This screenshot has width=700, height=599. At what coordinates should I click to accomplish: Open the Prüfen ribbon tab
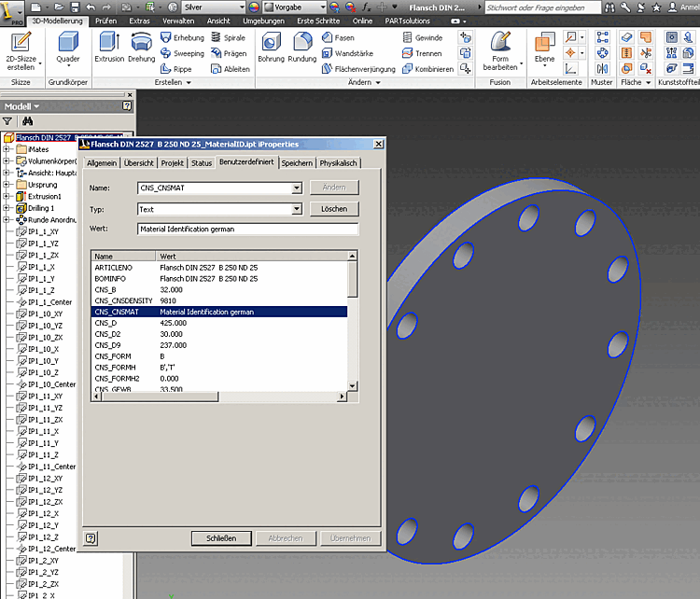point(106,20)
